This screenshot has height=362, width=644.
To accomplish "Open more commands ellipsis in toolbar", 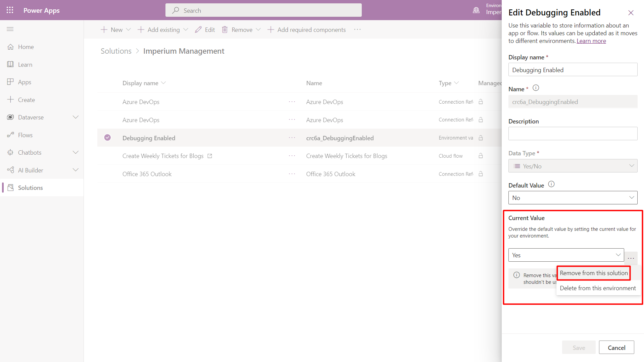I will (357, 30).
